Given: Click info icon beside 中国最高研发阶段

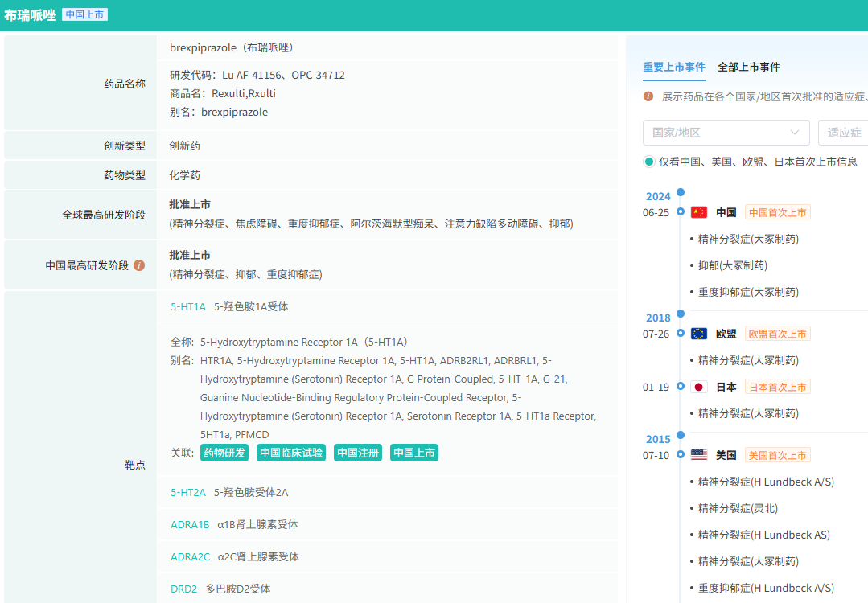Looking at the screenshot, I should (x=139, y=265).
